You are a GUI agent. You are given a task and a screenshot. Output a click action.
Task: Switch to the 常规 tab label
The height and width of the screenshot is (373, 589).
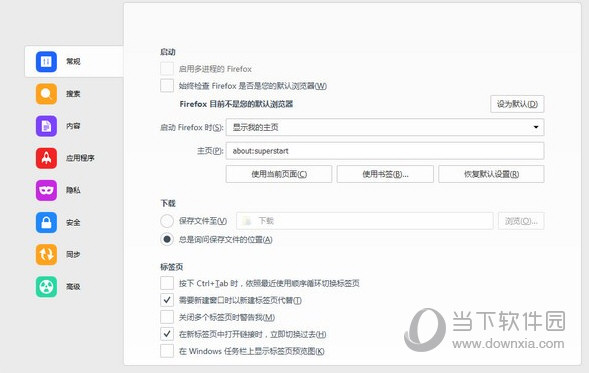tap(73, 61)
